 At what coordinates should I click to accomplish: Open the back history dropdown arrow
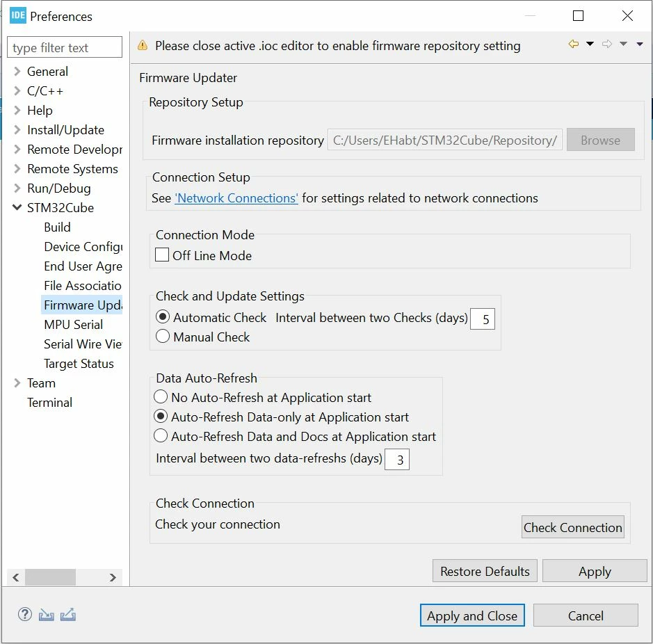tap(590, 44)
